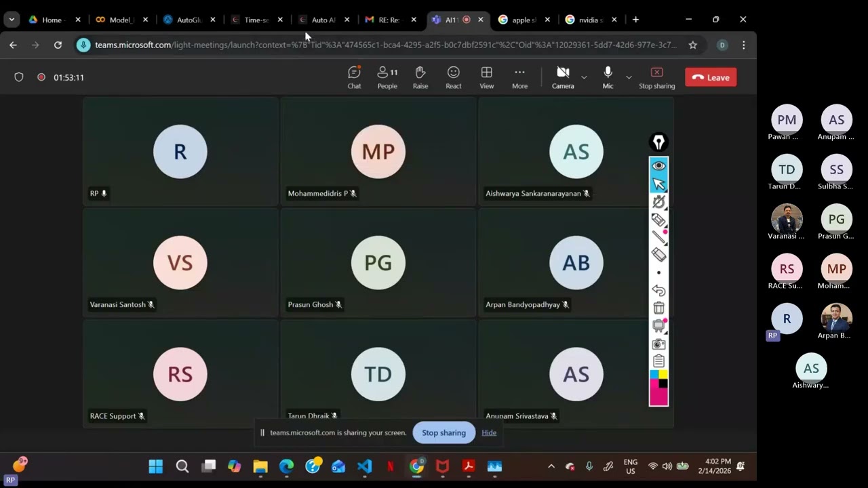This screenshot has height=488, width=868.
Task: Click Stop sharing in the browser sharing bar
Action: [x=443, y=432]
